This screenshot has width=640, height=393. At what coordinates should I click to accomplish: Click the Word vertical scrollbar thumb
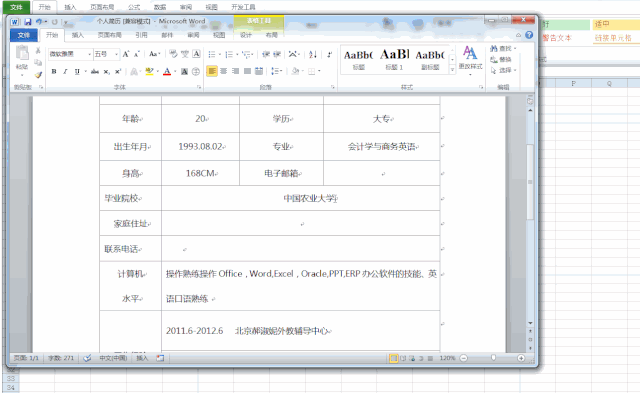[530, 182]
